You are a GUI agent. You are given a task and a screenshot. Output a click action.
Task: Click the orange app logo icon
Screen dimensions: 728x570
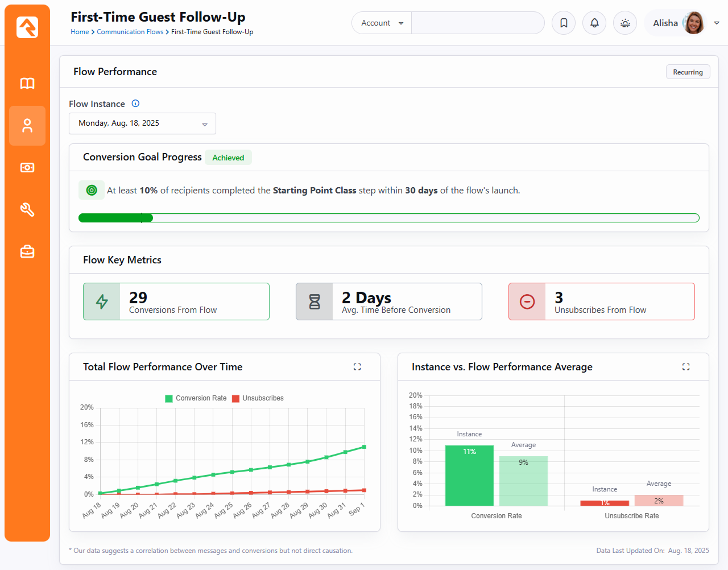(27, 27)
